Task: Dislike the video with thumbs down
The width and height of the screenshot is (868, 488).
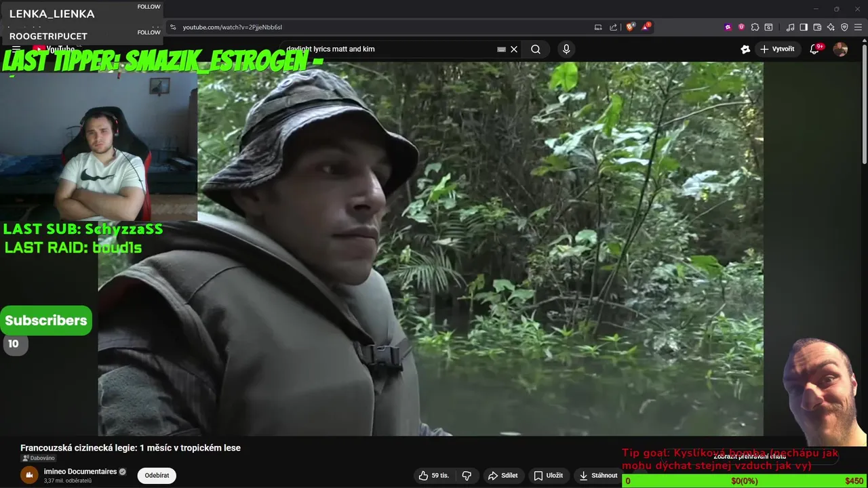Action: pos(467,476)
